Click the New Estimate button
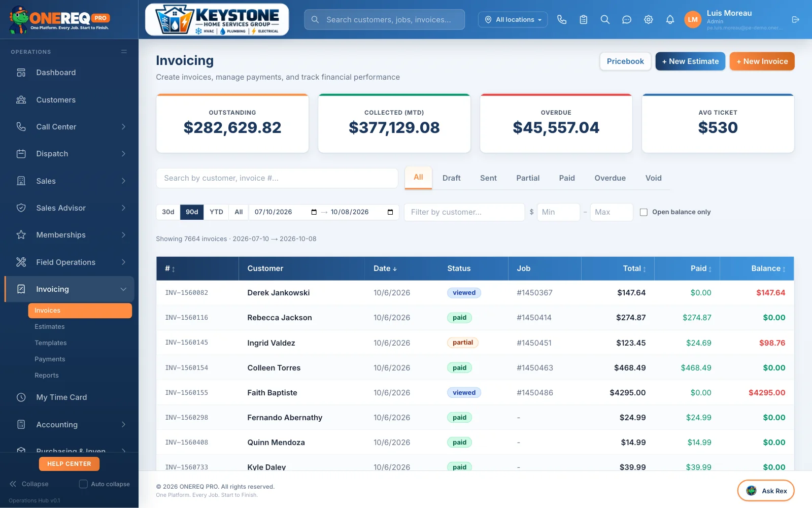Screen dimensions: 812x508 click(x=690, y=61)
